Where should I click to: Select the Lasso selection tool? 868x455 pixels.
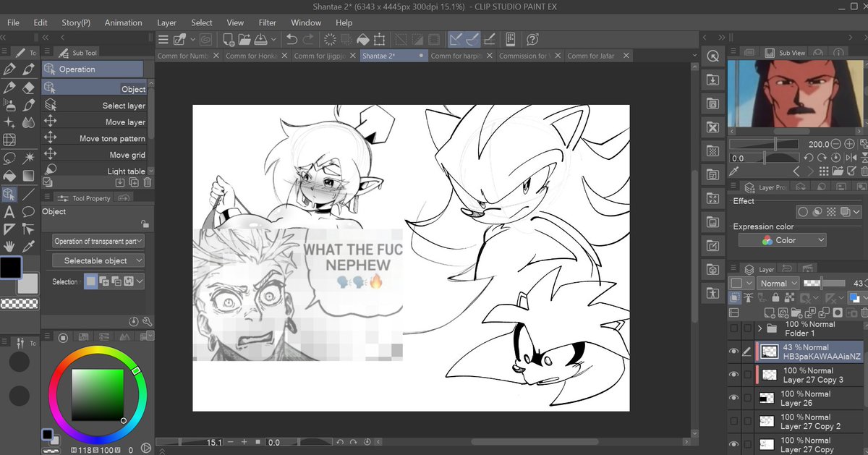pos(9,158)
